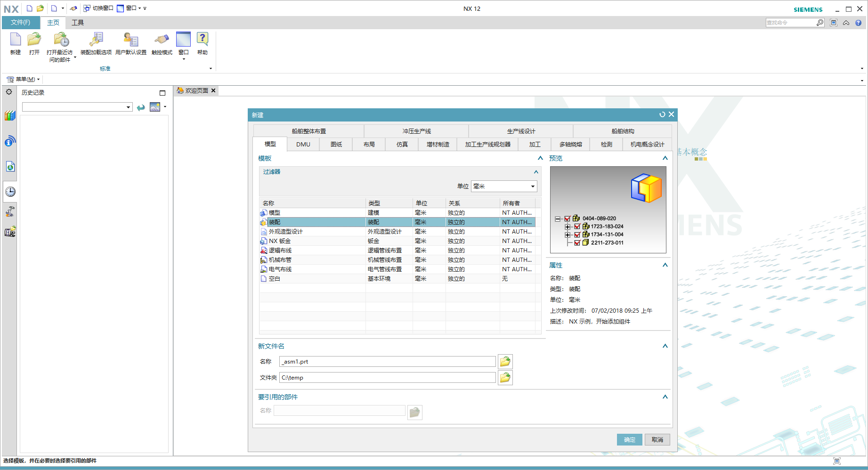This screenshot has height=470, width=868.
Task: Open the bottom palette tab in resource bar
Action: [10, 232]
